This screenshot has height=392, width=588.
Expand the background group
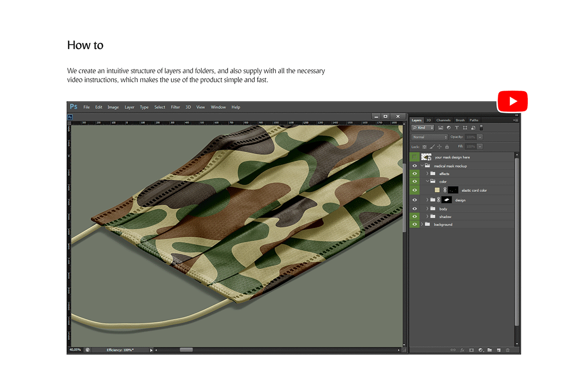tap(422, 224)
